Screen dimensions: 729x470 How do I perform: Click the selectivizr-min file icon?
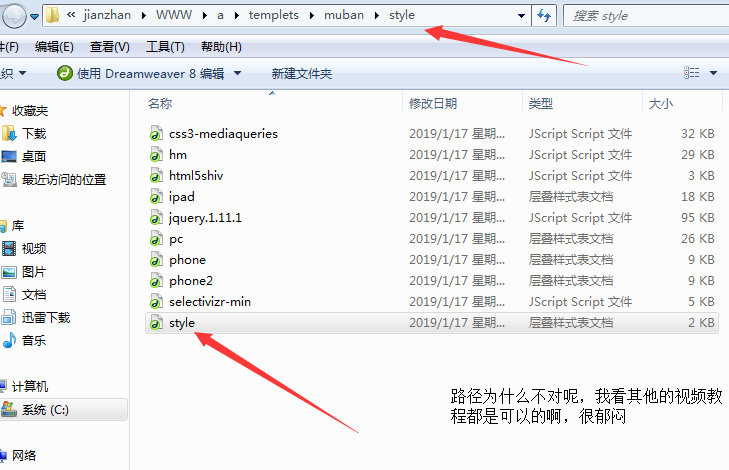(156, 302)
